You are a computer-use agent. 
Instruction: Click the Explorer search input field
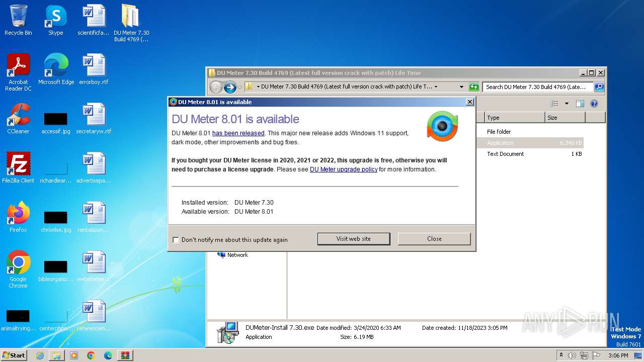point(538,86)
